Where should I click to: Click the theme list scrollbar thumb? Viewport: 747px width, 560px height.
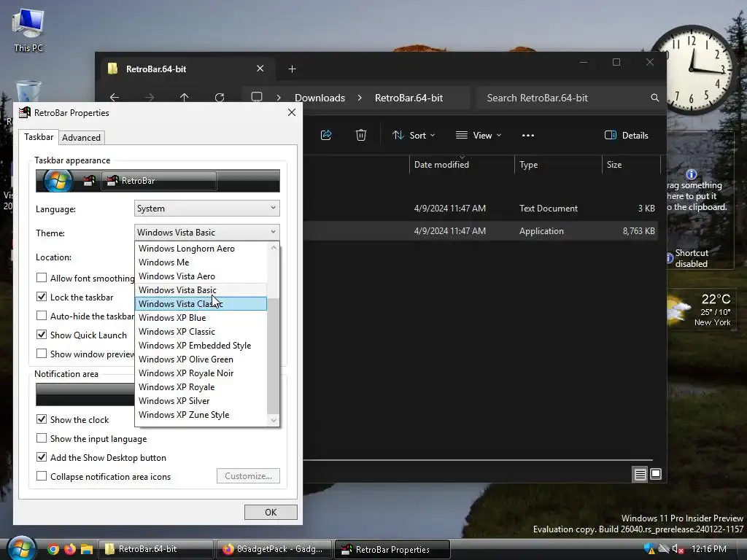click(273, 356)
